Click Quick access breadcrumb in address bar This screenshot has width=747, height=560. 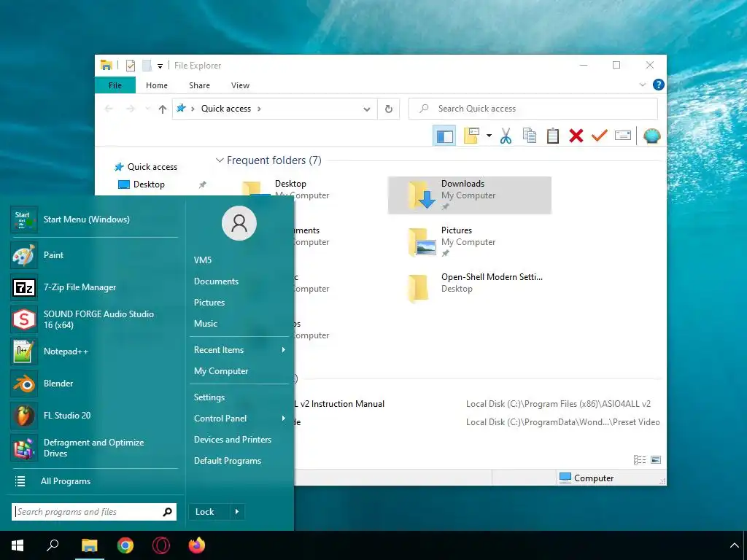tap(226, 109)
